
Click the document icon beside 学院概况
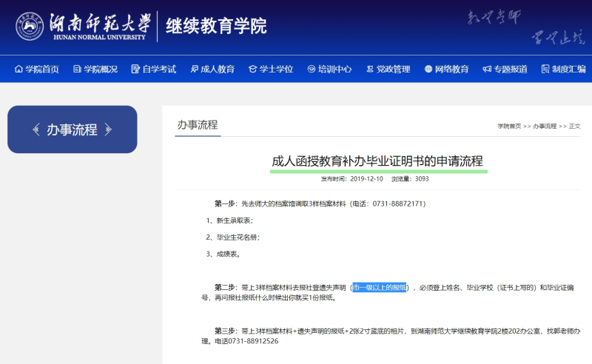coord(77,69)
